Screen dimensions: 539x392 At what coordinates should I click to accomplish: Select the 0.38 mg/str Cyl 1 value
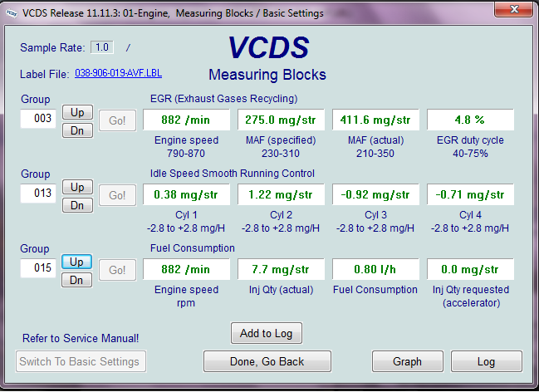pyautogui.click(x=186, y=194)
